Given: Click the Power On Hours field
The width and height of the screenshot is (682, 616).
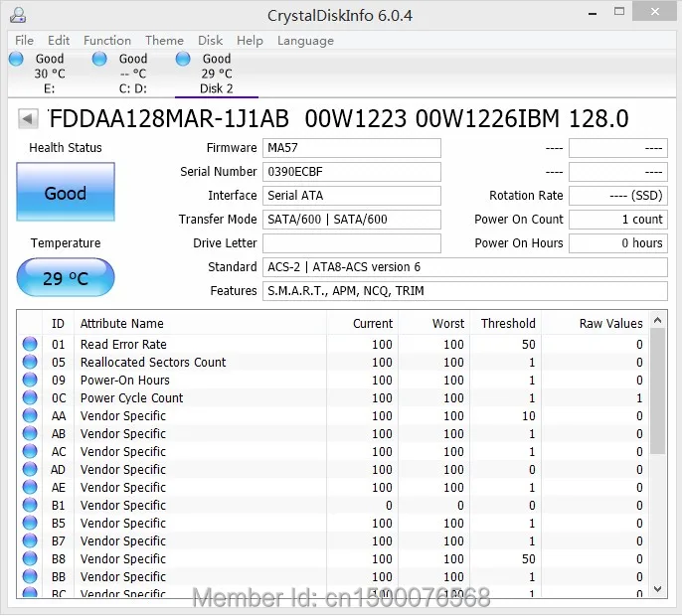Looking at the screenshot, I should (x=618, y=243).
